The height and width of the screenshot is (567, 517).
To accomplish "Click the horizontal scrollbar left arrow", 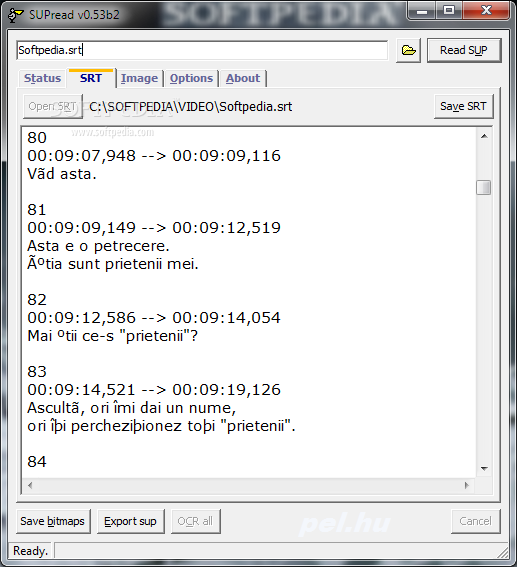I will tap(30, 485).
